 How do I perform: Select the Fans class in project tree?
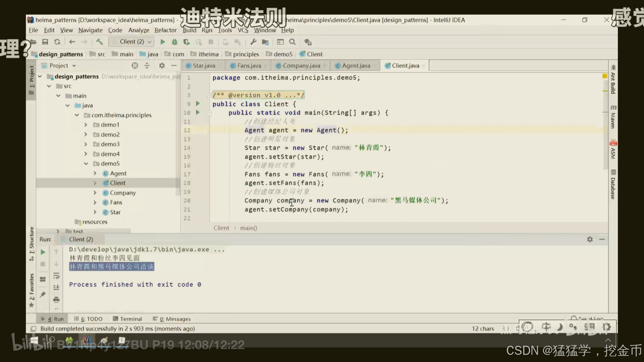tap(116, 202)
